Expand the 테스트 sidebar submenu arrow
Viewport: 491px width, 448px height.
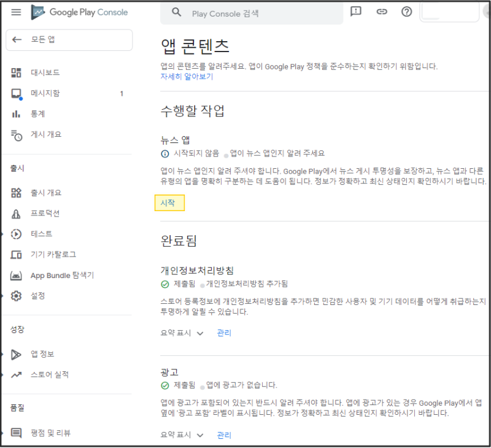pos(2,234)
